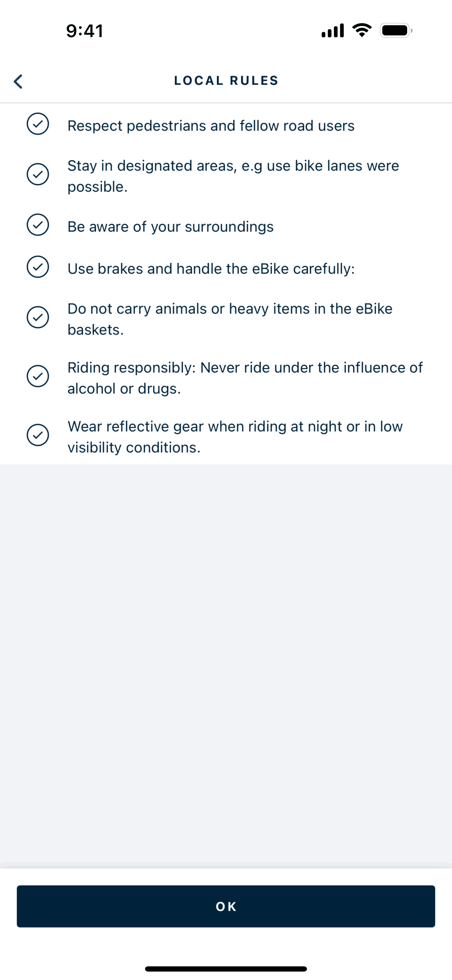This screenshot has height=980, width=452.
Task: Click checkmark icon beside 'Stay in designated areas'
Action: (x=38, y=174)
